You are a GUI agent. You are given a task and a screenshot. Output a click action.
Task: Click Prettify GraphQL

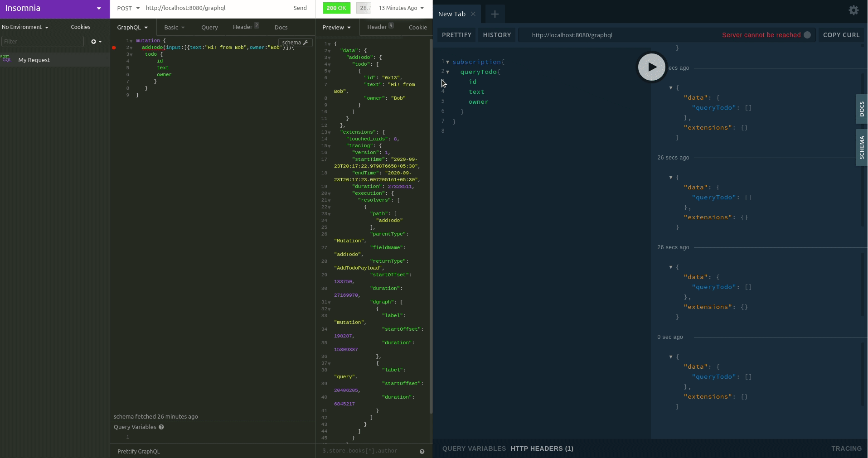139,451
